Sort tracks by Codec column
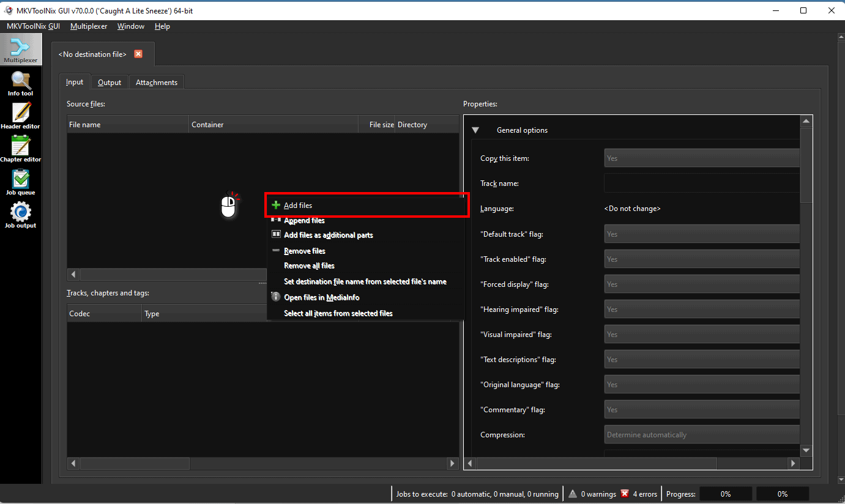Viewport: 845px width, 504px height. pos(104,313)
